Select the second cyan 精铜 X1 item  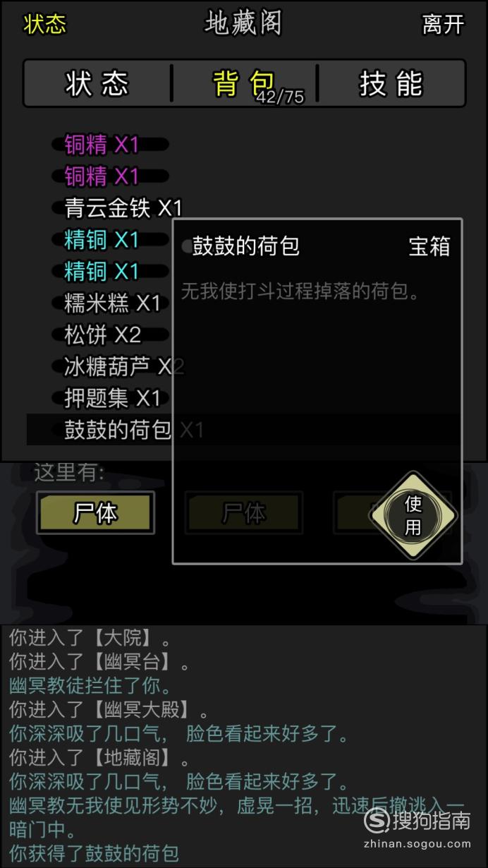[x=102, y=271]
